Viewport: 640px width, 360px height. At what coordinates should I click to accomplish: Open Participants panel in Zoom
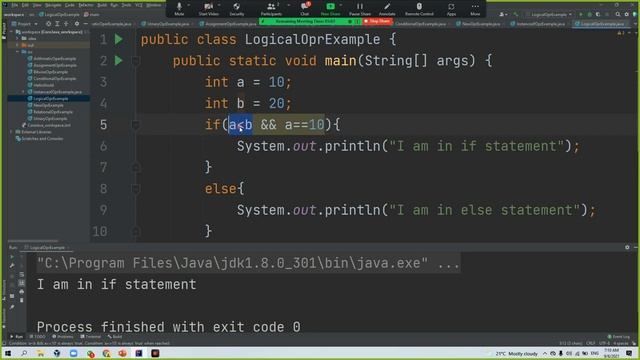tap(271, 9)
